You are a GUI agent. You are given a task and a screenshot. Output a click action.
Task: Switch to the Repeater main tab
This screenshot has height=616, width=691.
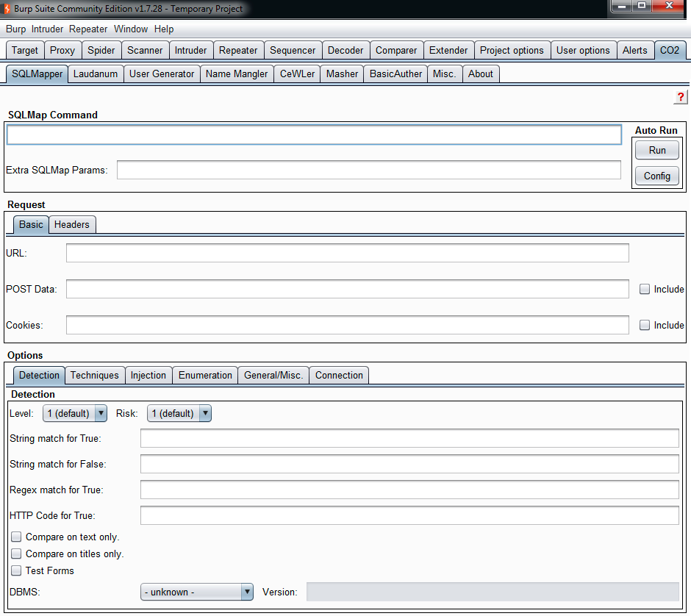[x=238, y=50]
